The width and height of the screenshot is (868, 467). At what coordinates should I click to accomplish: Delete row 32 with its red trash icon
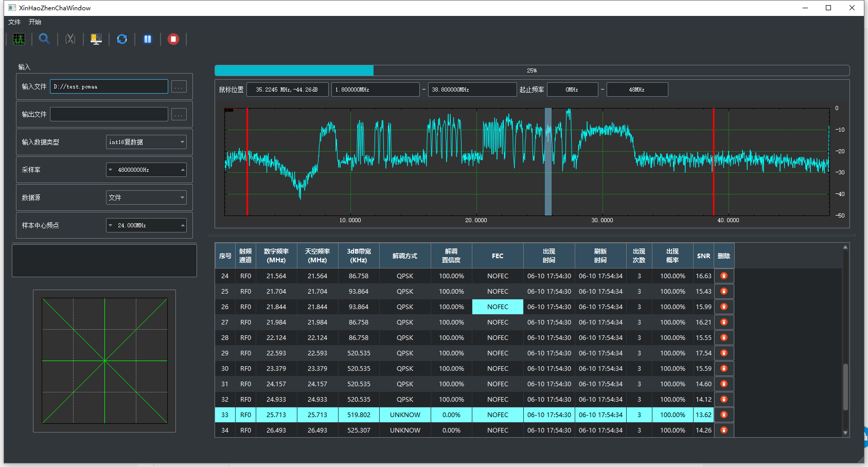coord(724,400)
